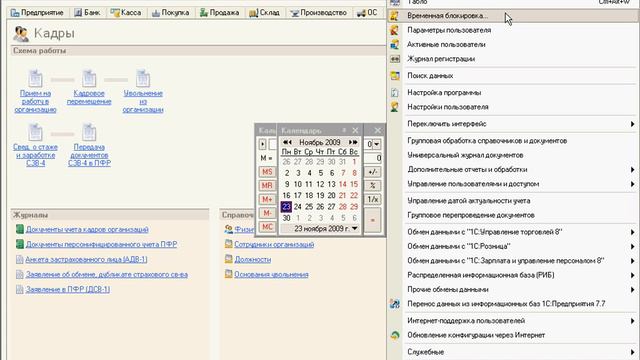Open Передача документов СЗВ-4 в ПФР link
The height and width of the screenshot is (360, 640).
tap(89, 155)
